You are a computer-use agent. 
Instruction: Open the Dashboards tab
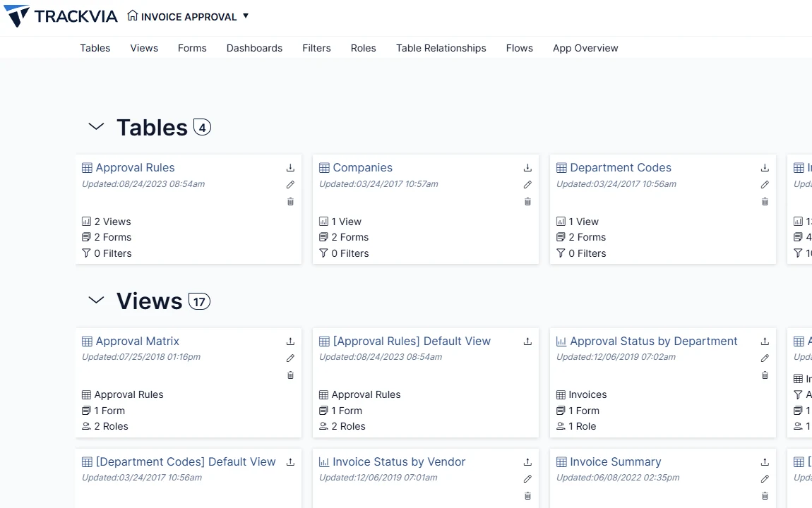[254, 48]
